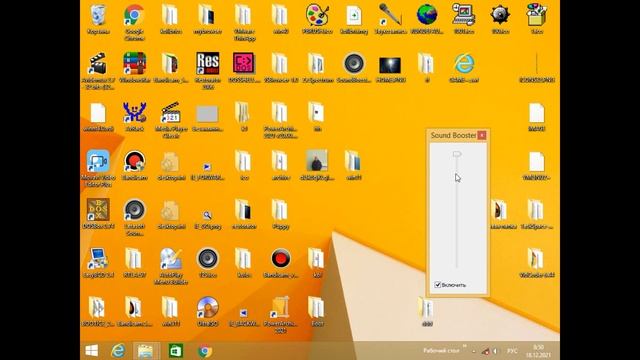The width and height of the screenshot is (640, 360).
Task: Launch the blue Realtek crab icon
Action: tap(134, 113)
